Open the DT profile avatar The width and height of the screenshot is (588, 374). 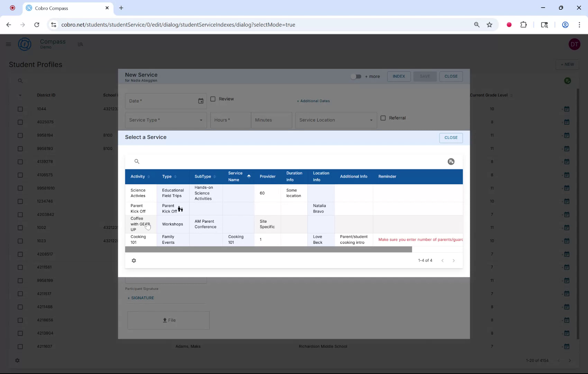(574, 44)
